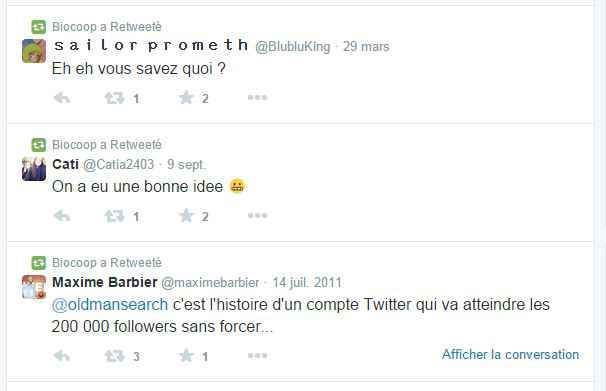Open more options on Cati's tweet

(x=257, y=215)
